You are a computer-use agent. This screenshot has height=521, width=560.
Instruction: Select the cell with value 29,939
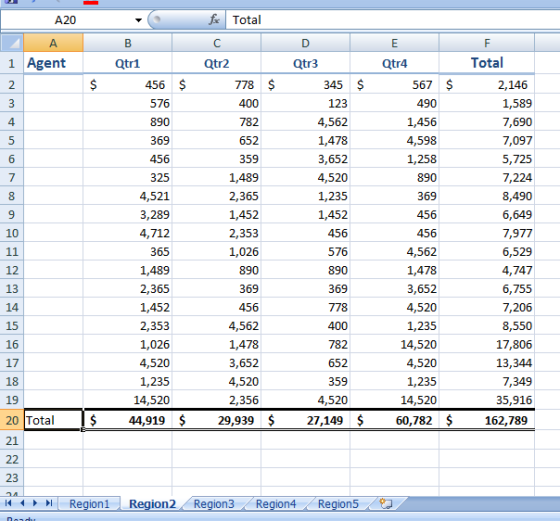pos(216,420)
